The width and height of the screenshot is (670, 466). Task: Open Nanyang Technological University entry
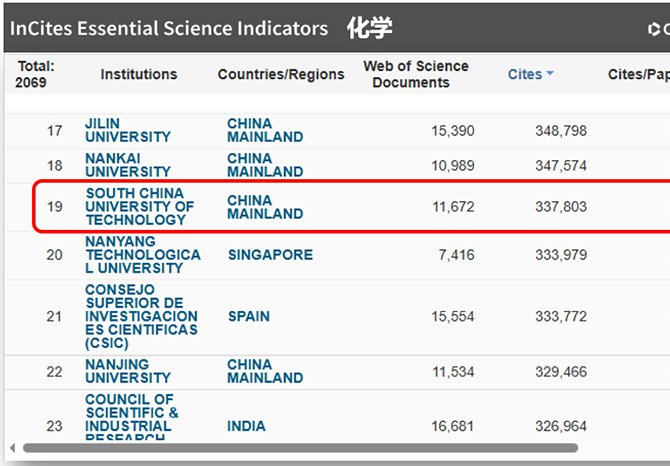pyautogui.click(x=143, y=255)
